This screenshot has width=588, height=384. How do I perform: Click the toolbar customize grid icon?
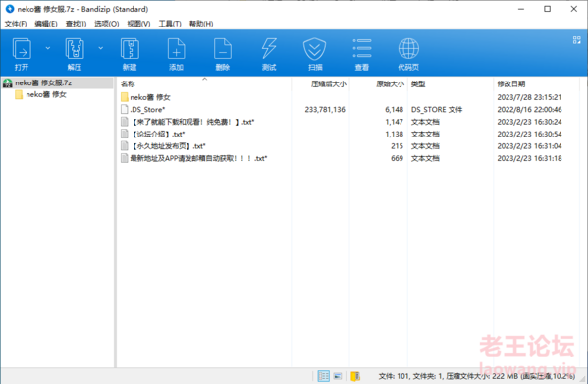(577, 40)
